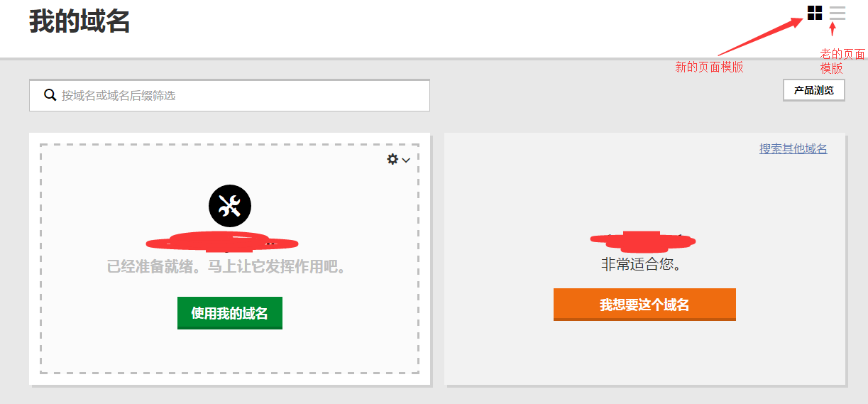Open the 搜索其他域名 link
The height and width of the screenshot is (404, 868).
click(793, 148)
